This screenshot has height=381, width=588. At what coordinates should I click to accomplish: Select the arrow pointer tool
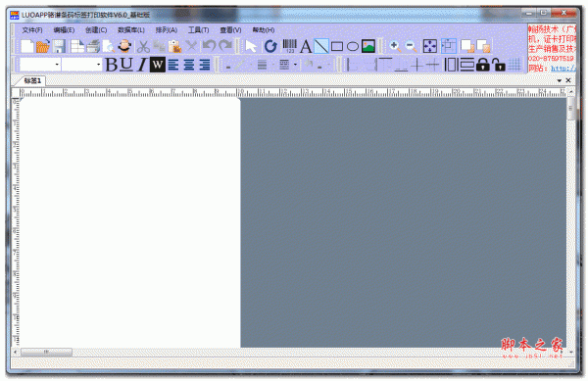click(x=251, y=46)
